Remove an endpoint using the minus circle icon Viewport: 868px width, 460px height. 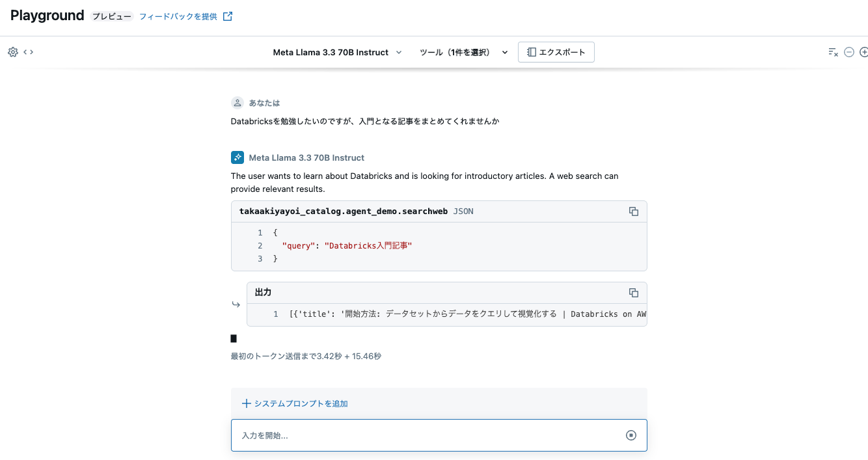[x=848, y=51]
